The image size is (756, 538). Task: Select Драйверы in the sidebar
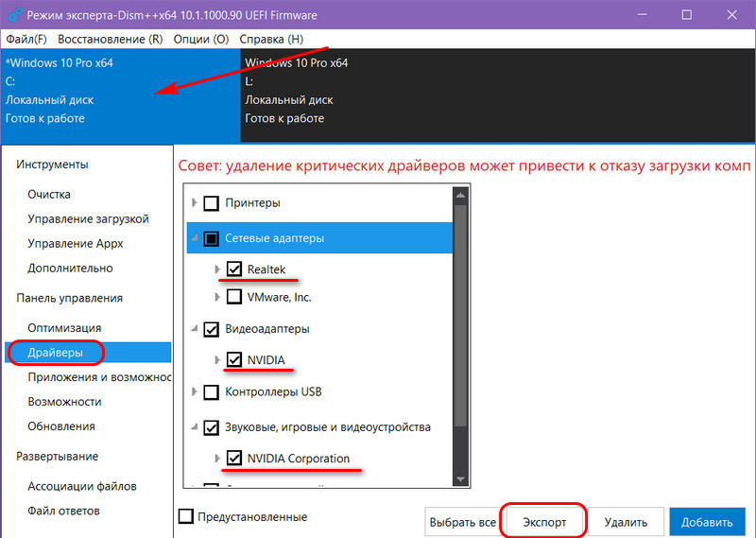88,353
